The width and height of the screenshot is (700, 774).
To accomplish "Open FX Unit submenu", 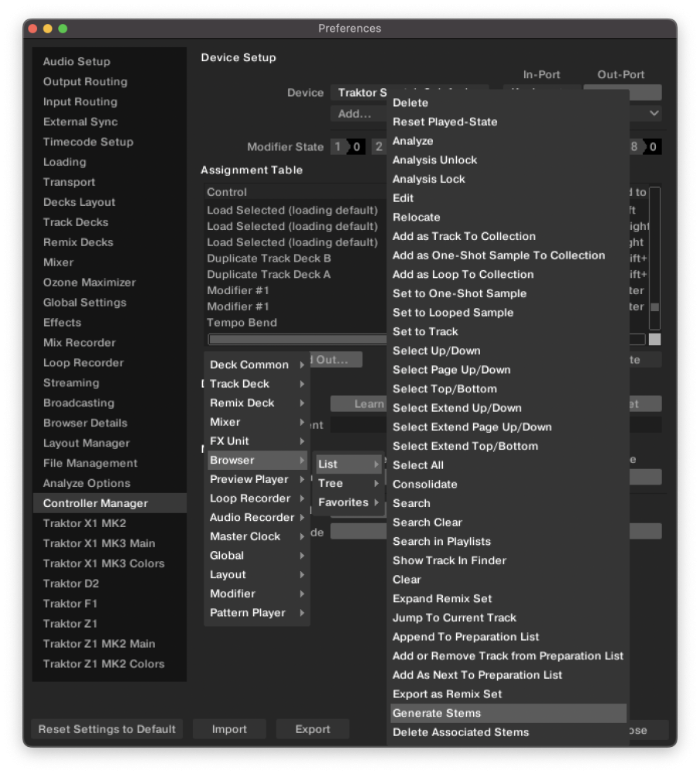I will tap(257, 441).
